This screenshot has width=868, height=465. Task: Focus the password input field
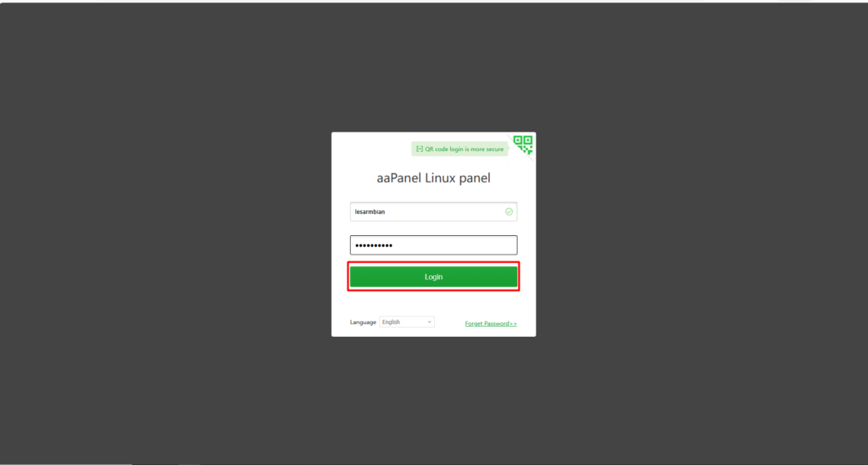pos(433,245)
